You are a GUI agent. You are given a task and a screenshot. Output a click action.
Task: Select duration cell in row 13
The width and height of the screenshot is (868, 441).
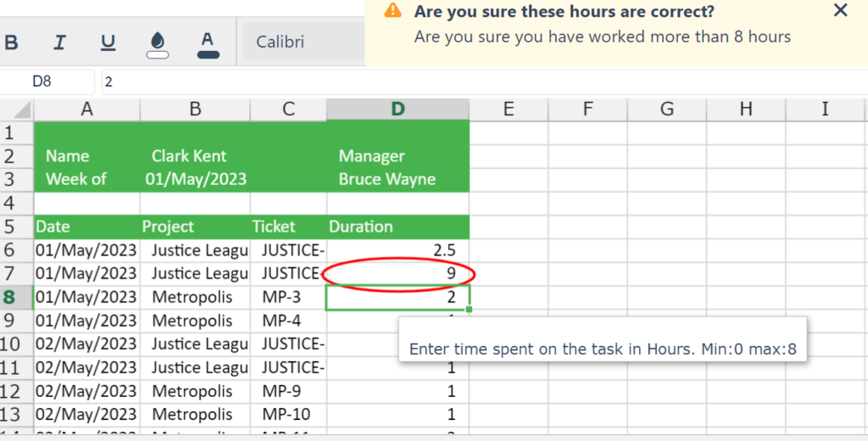[x=398, y=415]
